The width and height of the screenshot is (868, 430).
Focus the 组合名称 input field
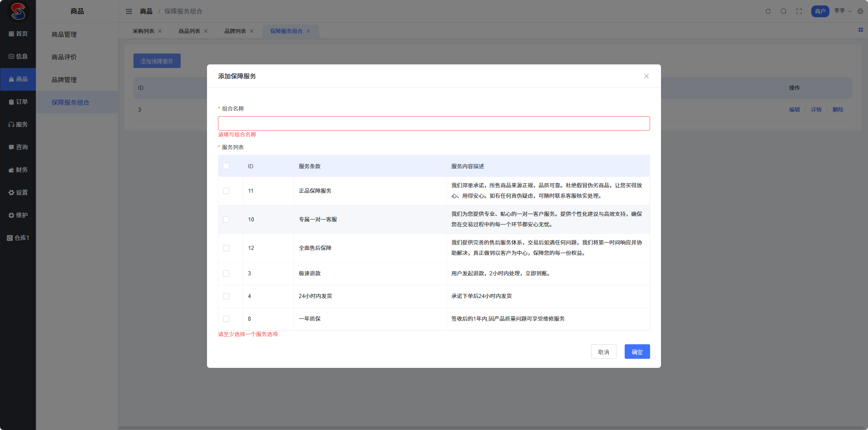pos(434,123)
